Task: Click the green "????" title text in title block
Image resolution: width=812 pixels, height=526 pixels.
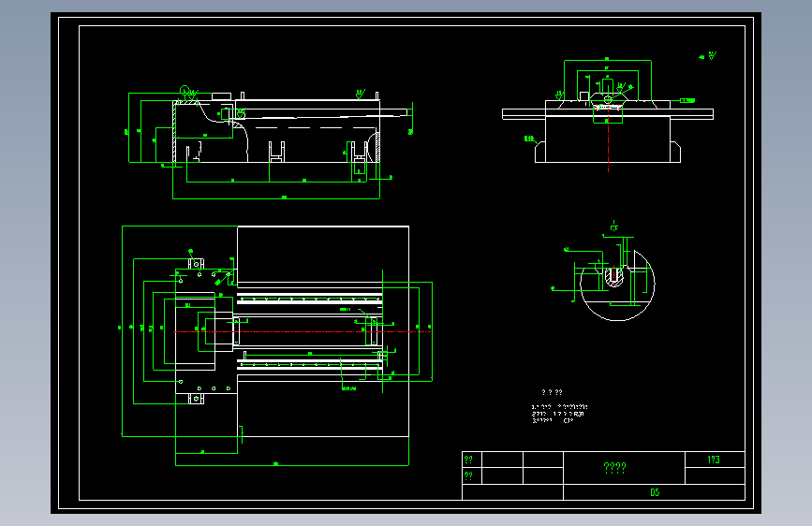Action: [614, 468]
